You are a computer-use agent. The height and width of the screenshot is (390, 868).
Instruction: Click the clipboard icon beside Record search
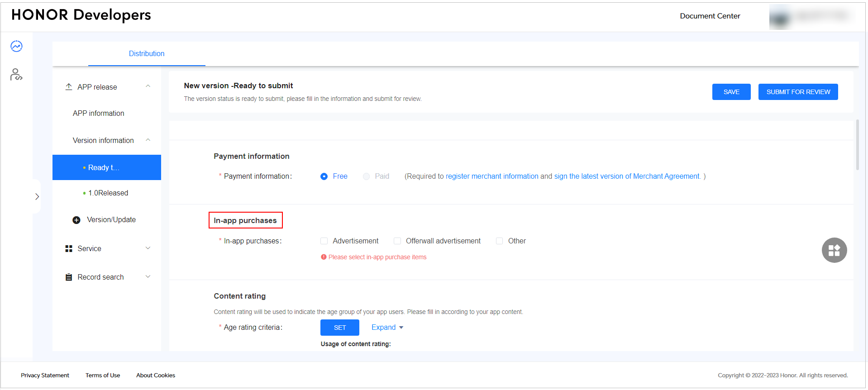click(x=69, y=277)
